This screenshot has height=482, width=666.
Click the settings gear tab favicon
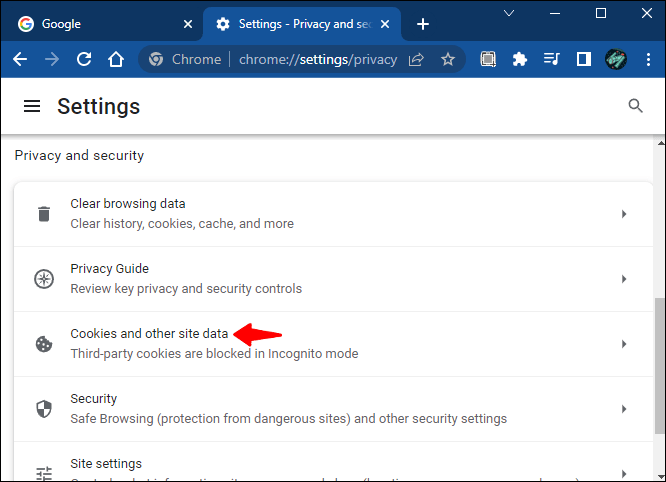pos(223,24)
